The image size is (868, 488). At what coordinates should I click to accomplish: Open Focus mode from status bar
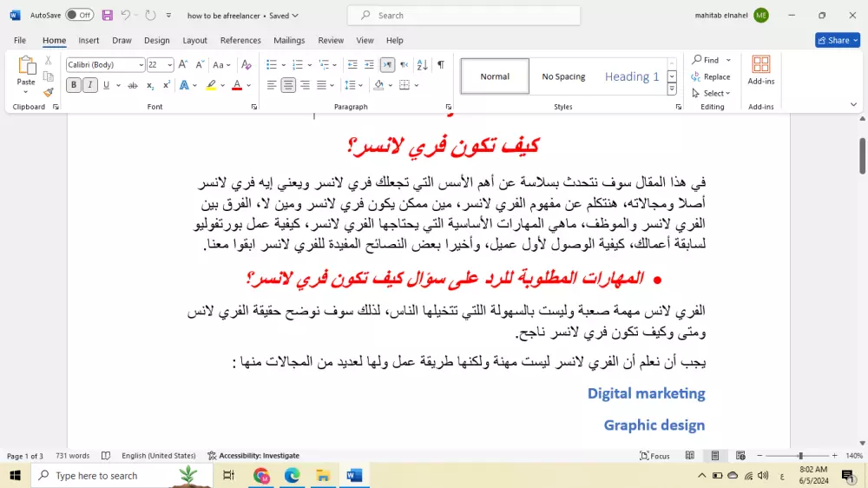point(654,455)
